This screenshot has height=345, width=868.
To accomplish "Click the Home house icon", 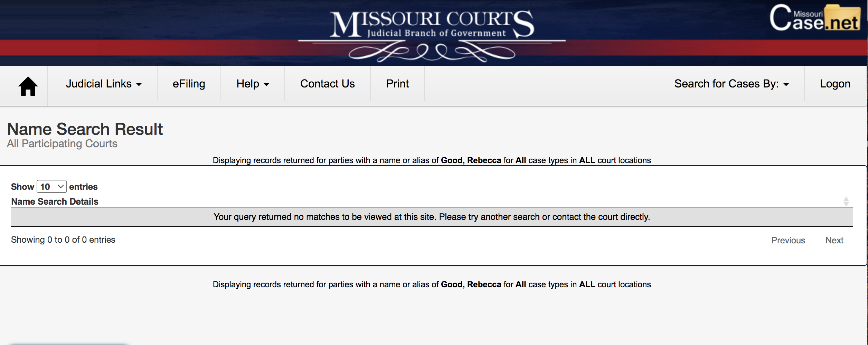I will click(x=28, y=86).
